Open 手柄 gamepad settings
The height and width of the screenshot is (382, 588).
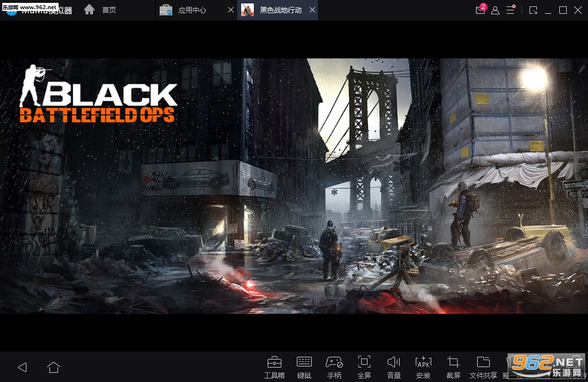point(334,368)
